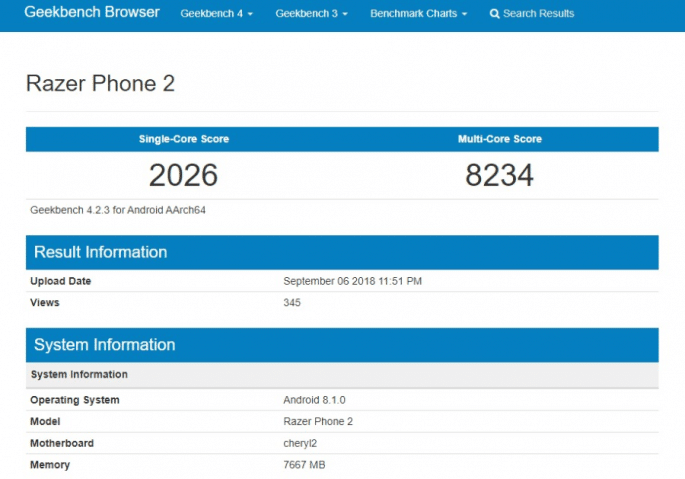685x479 pixels.
Task: Click the upload date September 06 2018 value
Action: pyautogui.click(x=352, y=281)
